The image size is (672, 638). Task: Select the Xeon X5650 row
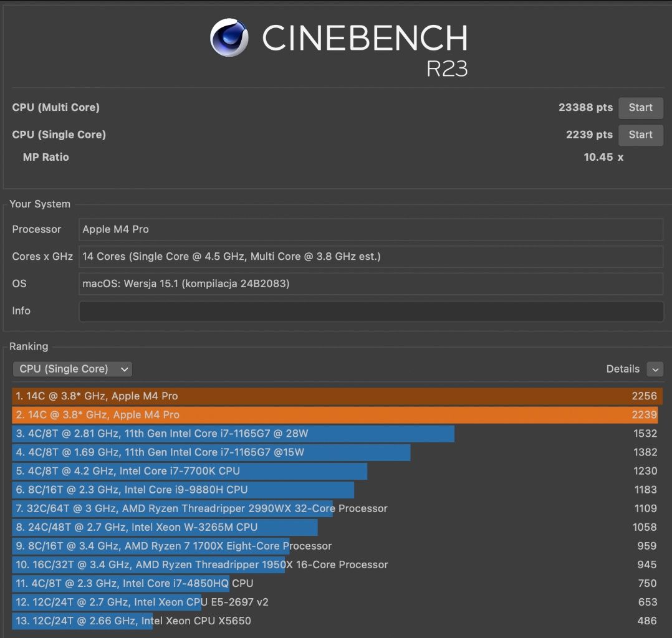[337, 621]
